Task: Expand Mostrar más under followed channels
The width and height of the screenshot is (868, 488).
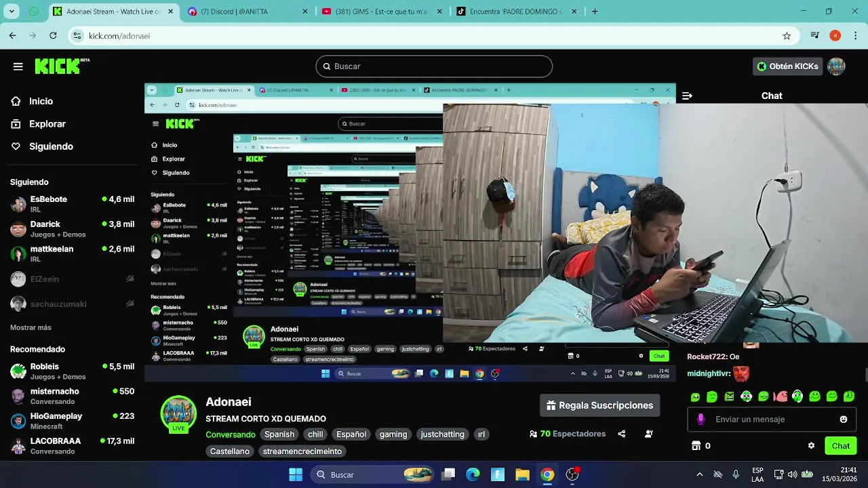Action: [31, 327]
